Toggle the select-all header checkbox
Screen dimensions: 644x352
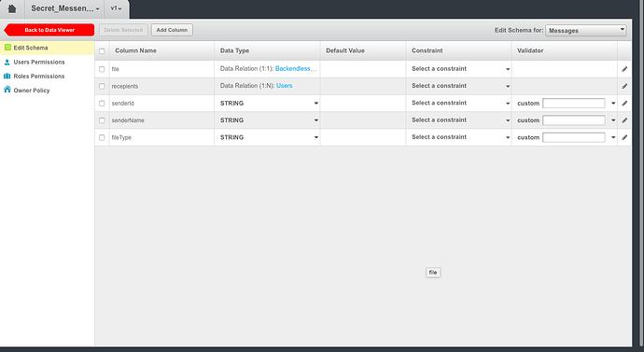click(102, 51)
